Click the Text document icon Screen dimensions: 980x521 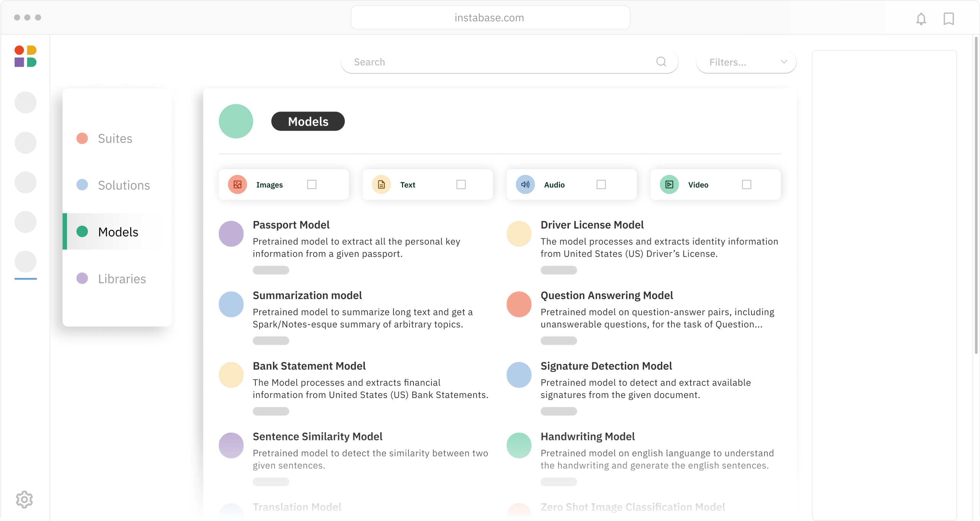tap(381, 185)
